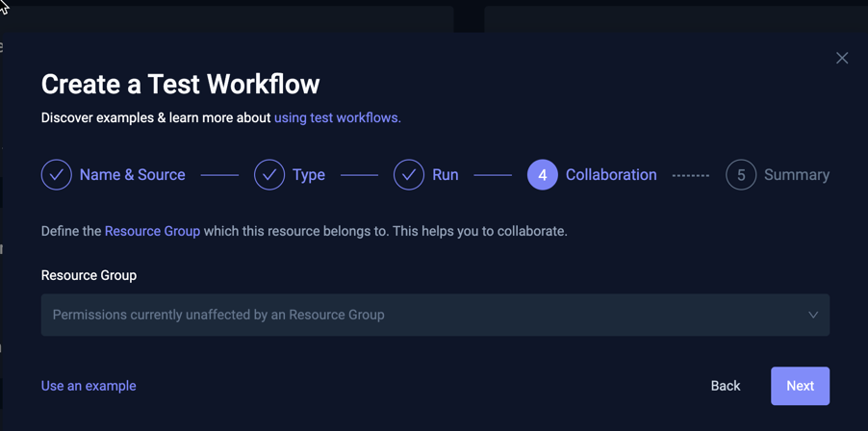Jump to the Run step label
The image size is (868, 431).
tap(445, 175)
